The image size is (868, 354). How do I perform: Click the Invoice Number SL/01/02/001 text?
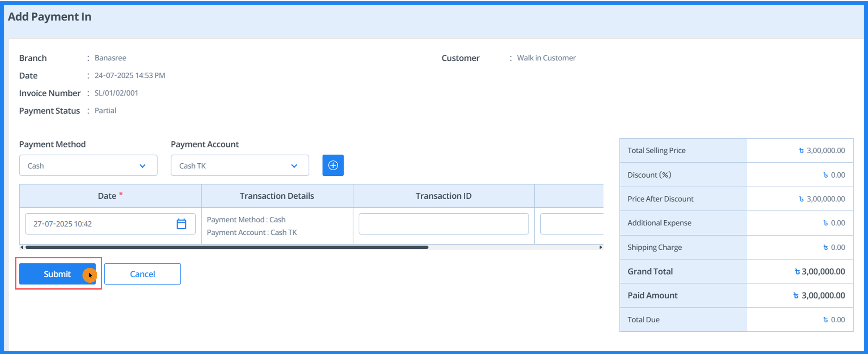click(116, 93)
